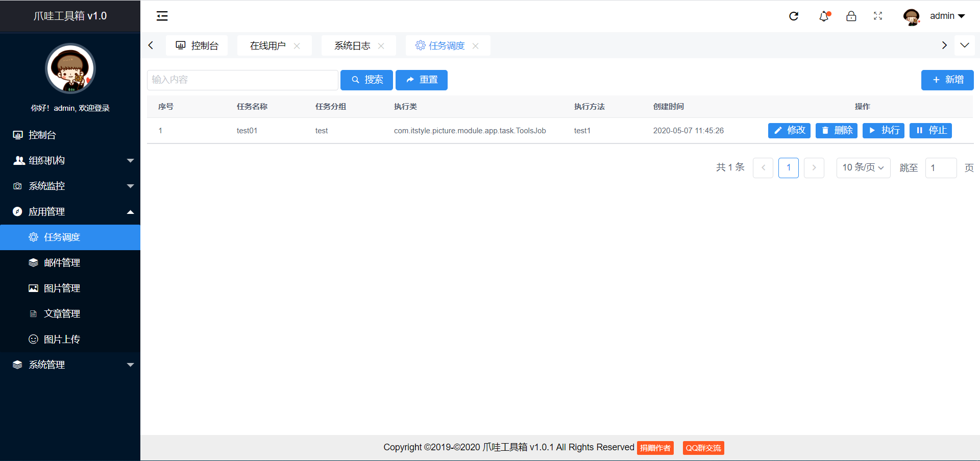
Task: Open tab options dropdown chevron
Action: click(x=964, y=45)
